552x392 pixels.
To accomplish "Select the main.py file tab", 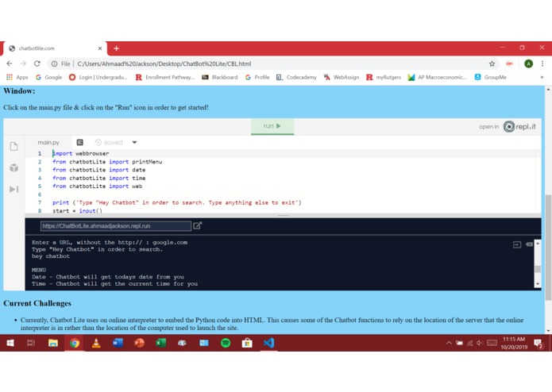I will (48, 142).
